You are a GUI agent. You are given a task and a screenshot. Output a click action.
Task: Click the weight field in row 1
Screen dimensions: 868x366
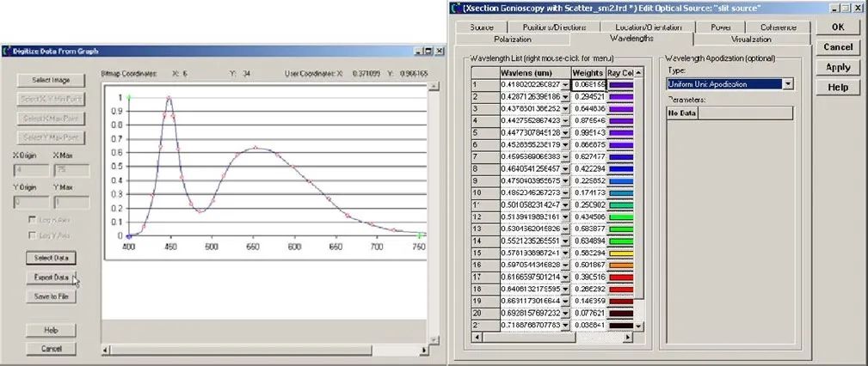(x=589, y=84)
